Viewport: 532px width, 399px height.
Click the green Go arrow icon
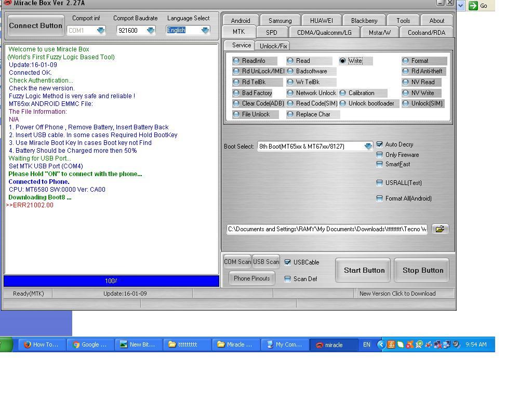tap(473, 5)
